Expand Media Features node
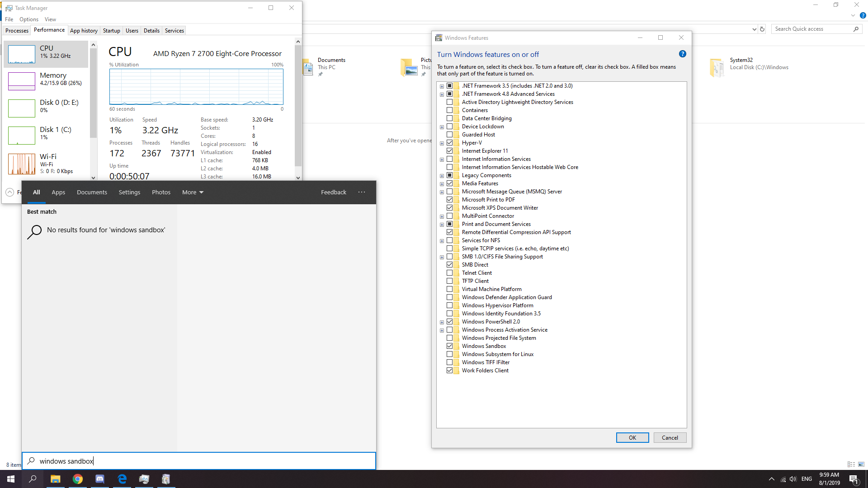 tap(442, 184)
